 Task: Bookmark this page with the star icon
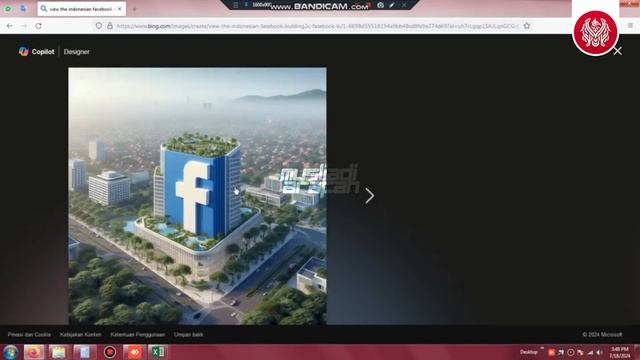[x=527, y=26]
